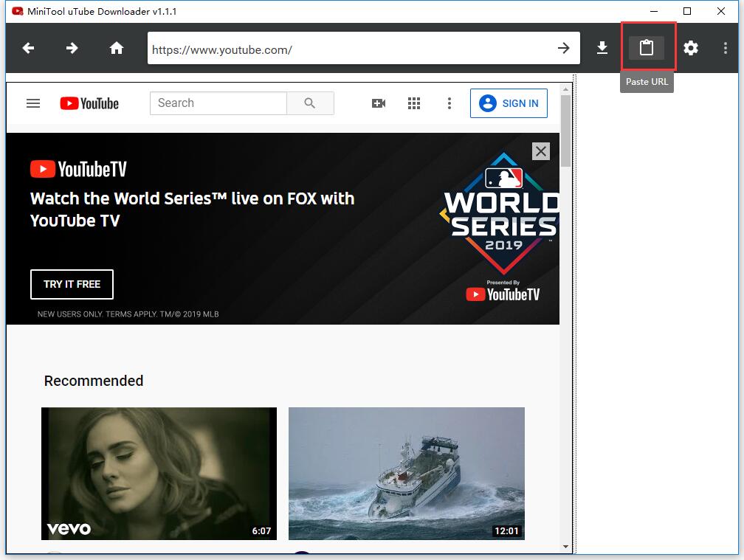The width and height of the screenshot is (744, 560).
Task: Open the Adele vevo video thumbnail
Action: tap(159, 473)
